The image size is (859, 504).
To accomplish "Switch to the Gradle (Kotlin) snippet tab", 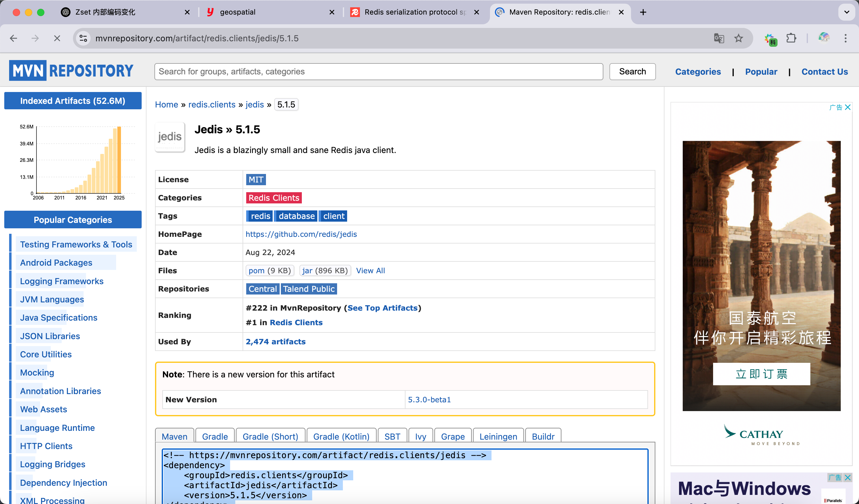I will point(341,436).
